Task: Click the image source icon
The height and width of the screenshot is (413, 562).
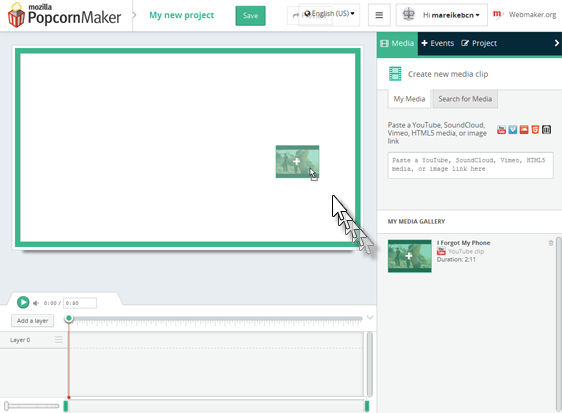Action: click(546, 129)
